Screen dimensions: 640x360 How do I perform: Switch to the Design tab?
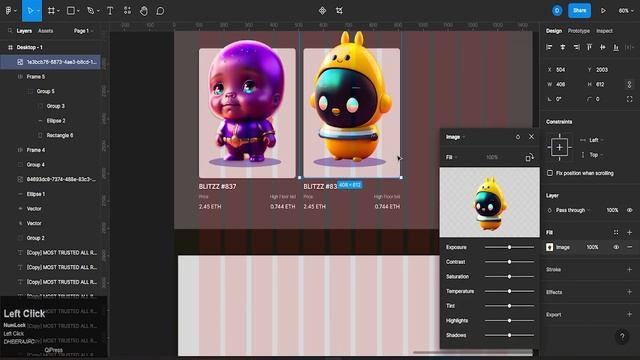point(554,31)
